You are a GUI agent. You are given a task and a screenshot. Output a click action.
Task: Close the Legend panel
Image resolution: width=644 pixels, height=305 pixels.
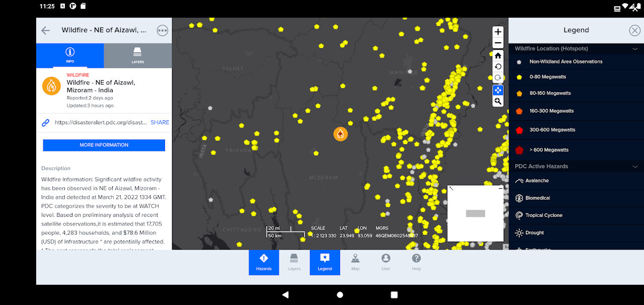point(634,30)
